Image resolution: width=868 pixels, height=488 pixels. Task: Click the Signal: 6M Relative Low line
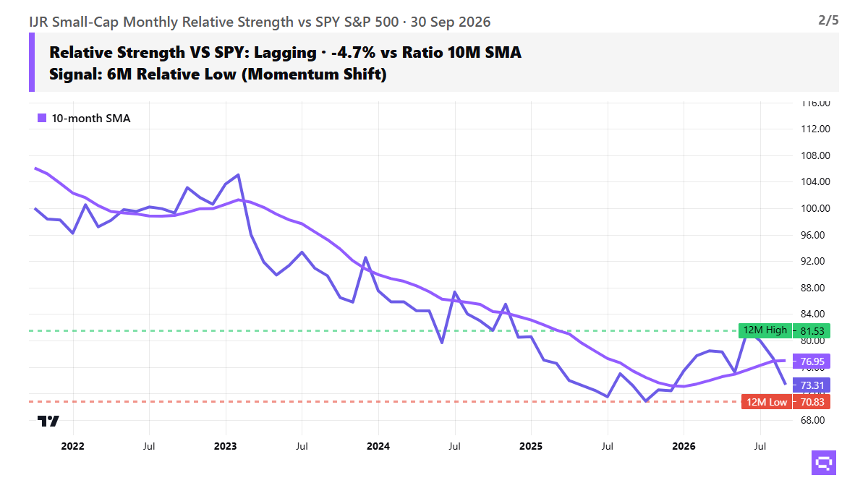point(218,74)
